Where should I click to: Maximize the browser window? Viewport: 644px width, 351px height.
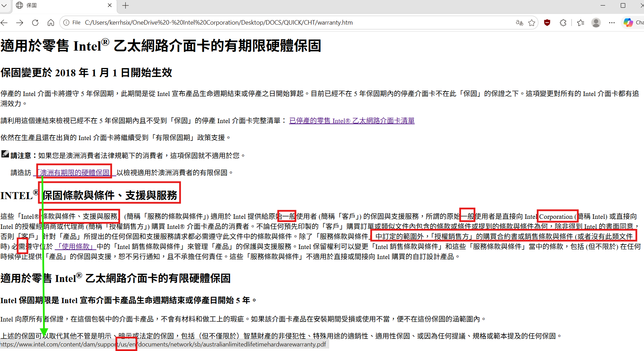623,6
